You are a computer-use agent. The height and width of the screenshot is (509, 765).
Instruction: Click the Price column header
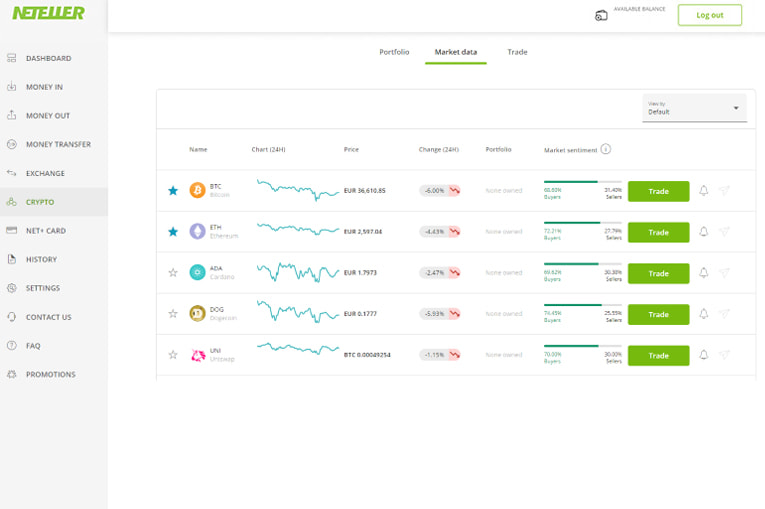[x=351, y=149]
